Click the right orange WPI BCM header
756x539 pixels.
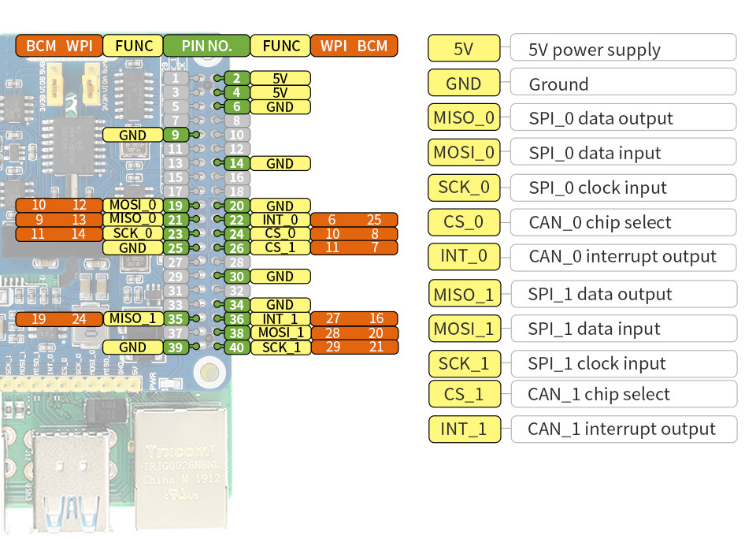click(x=354, y=46)
